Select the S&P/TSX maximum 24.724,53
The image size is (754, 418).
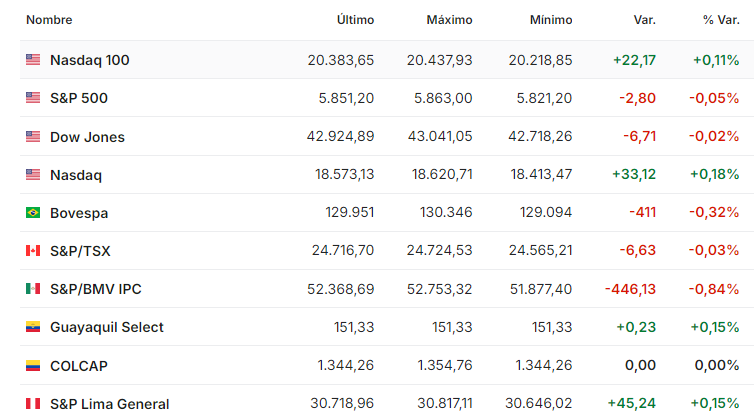coord(440,250)
